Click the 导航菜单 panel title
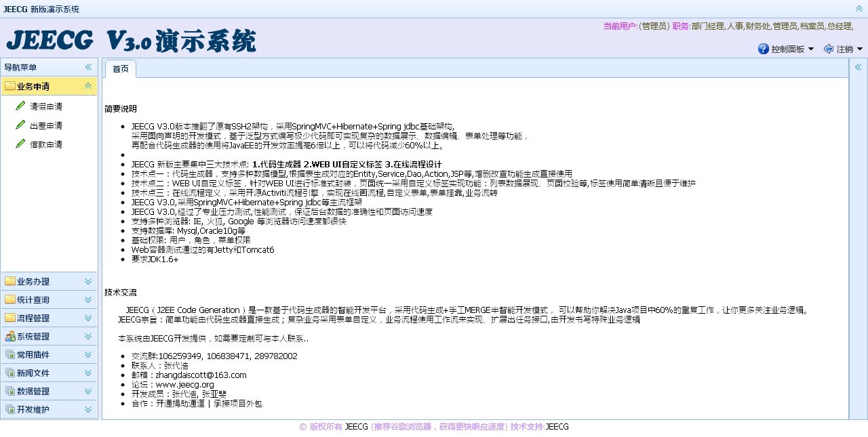 coord(20,67)
